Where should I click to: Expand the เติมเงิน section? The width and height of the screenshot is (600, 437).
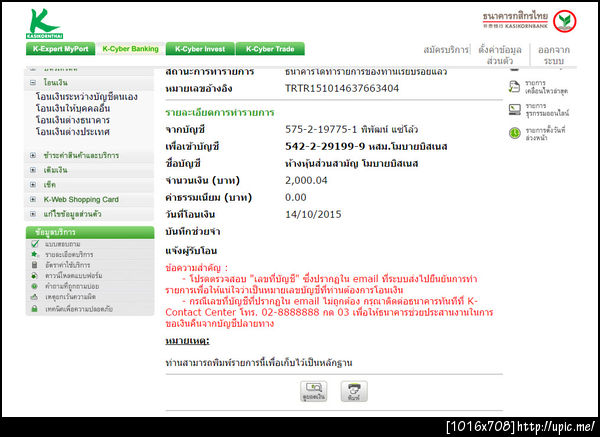pos(33,170)
